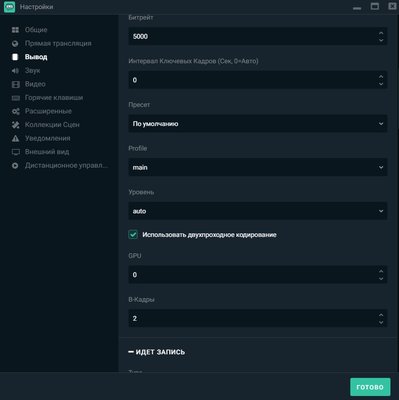Open the Общие settings section
399x400 pixels.
pos(36,30)
